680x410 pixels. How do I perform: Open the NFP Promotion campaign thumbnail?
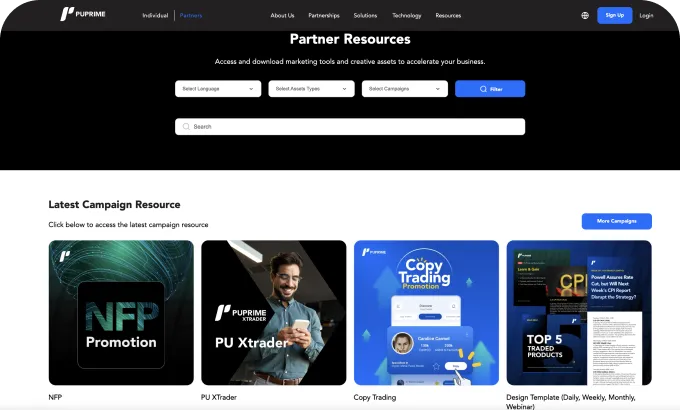(121, 313)
